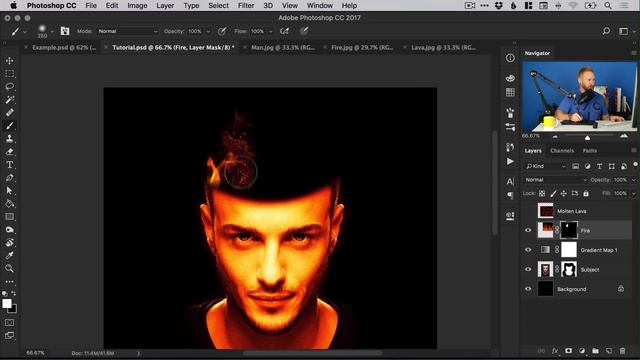Click the Navigator zoom slider handle
This screenshot has width=640, height=360.
[x=587, y=138]
